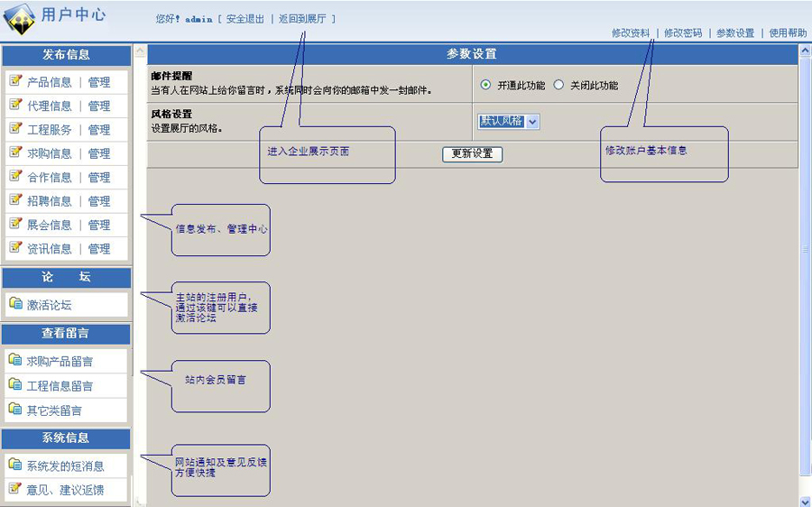Screen dimensions: 812x507
Task: Open 意见、建议返馈 in sidebar
Action: coord(65,490)
